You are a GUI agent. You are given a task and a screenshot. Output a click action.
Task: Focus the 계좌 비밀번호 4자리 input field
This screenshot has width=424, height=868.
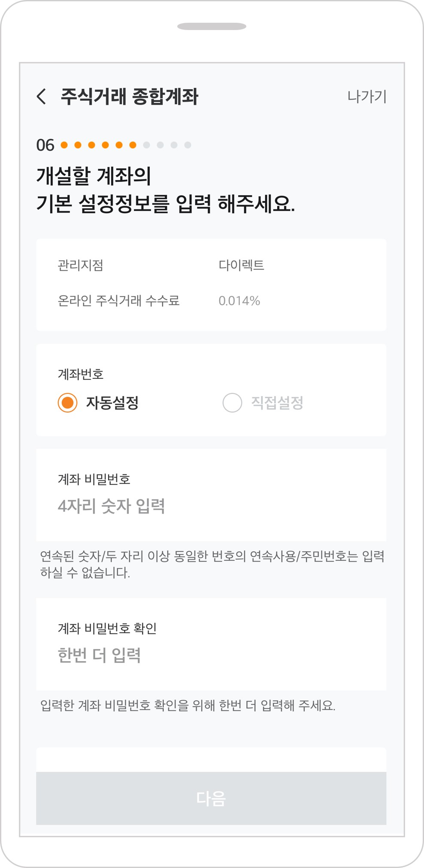click(x=210, y=506)
